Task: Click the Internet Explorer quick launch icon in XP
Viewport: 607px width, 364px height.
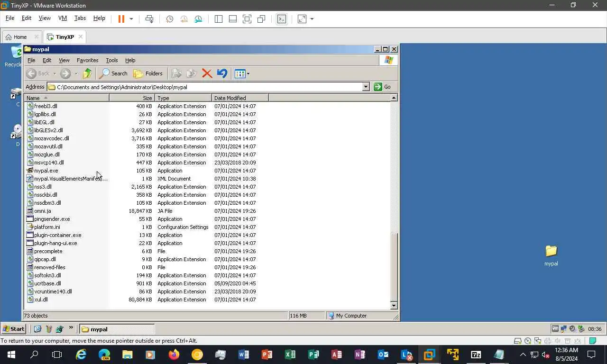Action: (x=37, y=329)
